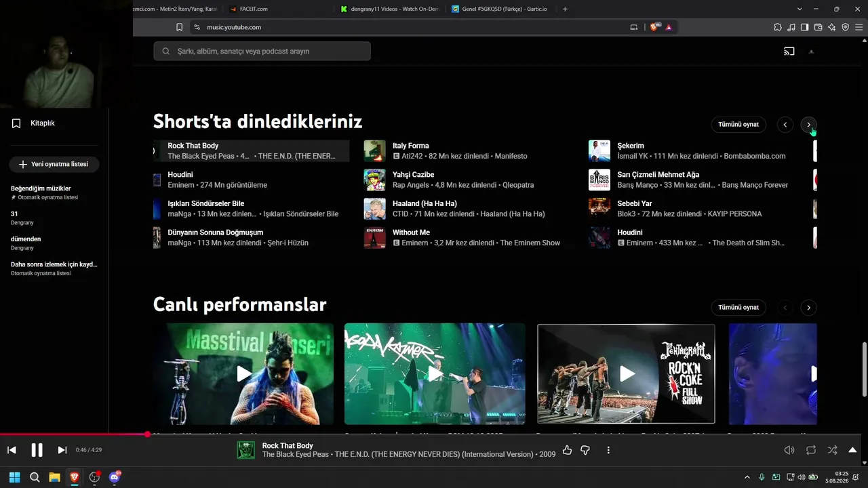The width and height of the screenshot is (868, 488).
Task: Play all Canlı performanslar with Tümünü oynat
Action: (x=738, y=308)
